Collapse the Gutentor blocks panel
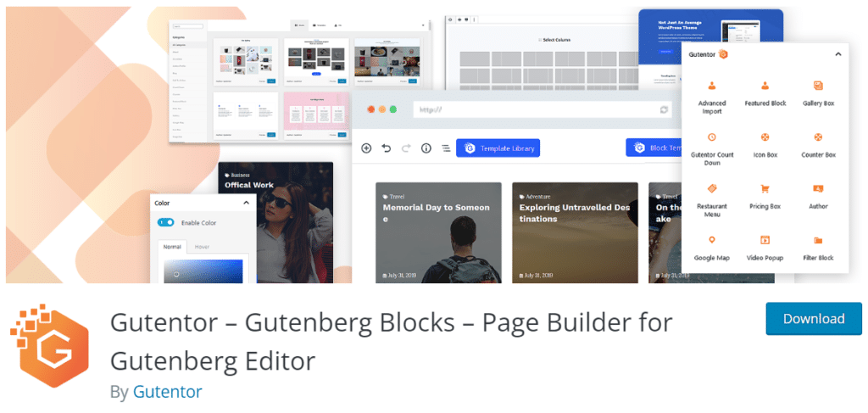This screenshot has width=868, height=413. coord(838,54)
